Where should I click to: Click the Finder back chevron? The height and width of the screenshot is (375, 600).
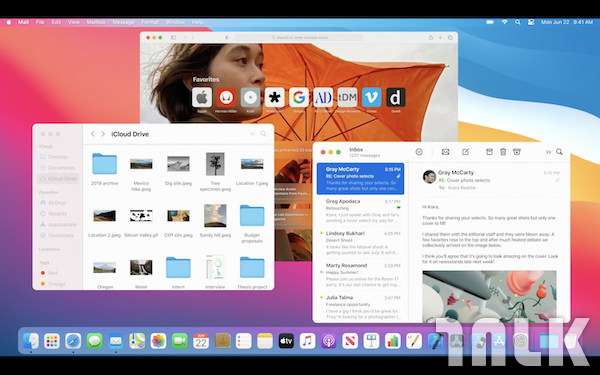(x=93, y=134)
